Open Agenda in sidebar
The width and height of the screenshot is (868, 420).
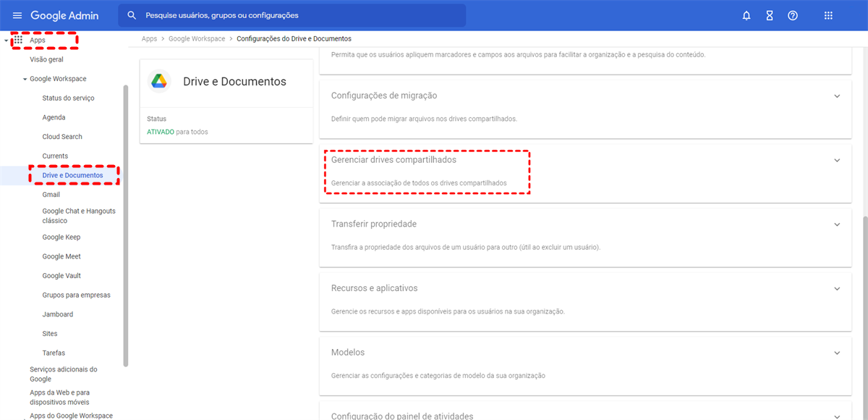[x=54, y=117]
